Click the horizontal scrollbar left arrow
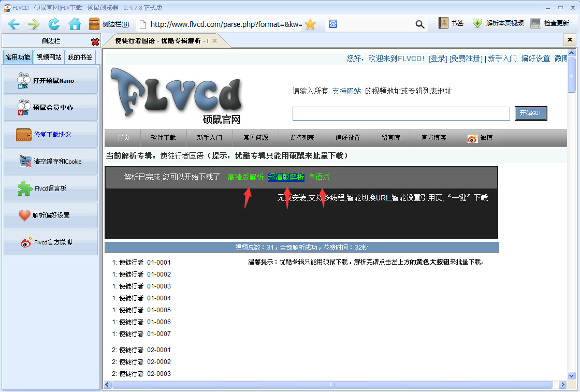The height and width of the screenshot is (392, 580). coord(107,385)
